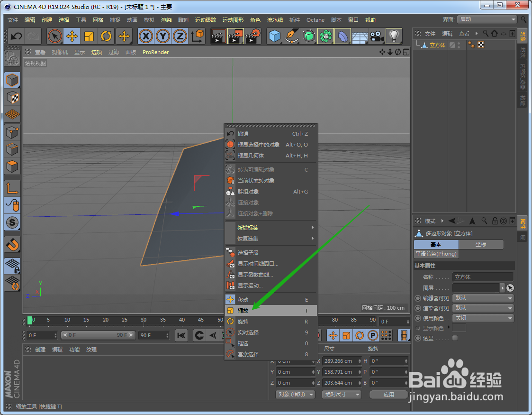The width and height of the screenshot is (532, 415).
Task: Enable Snap magnet icon in sidebar
Action: (x=12, y=245)
